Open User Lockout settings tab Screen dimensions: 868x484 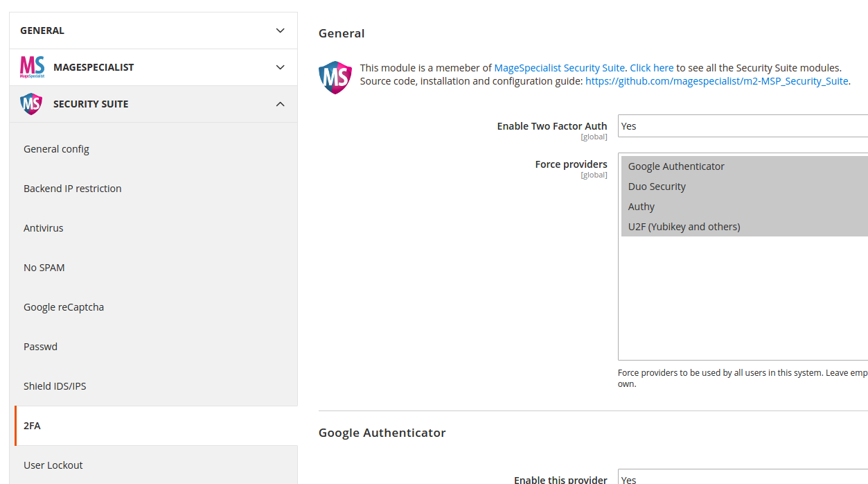pos(53,465)
